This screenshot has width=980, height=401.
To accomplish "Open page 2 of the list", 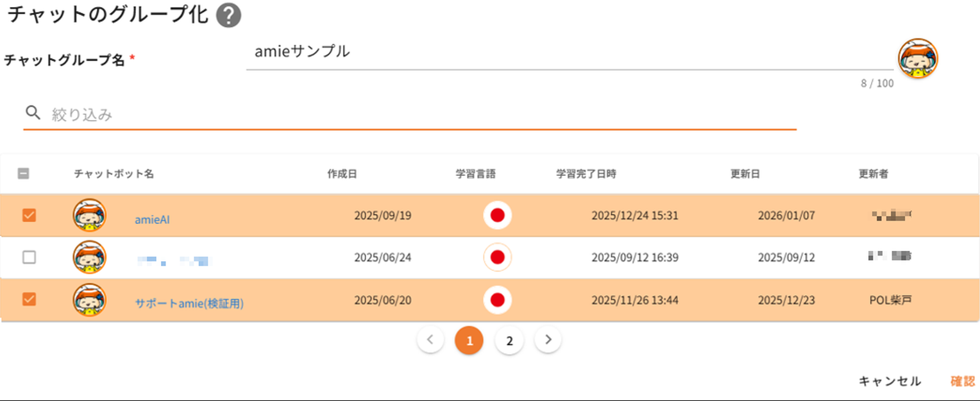I will click(x=509, y=341).
